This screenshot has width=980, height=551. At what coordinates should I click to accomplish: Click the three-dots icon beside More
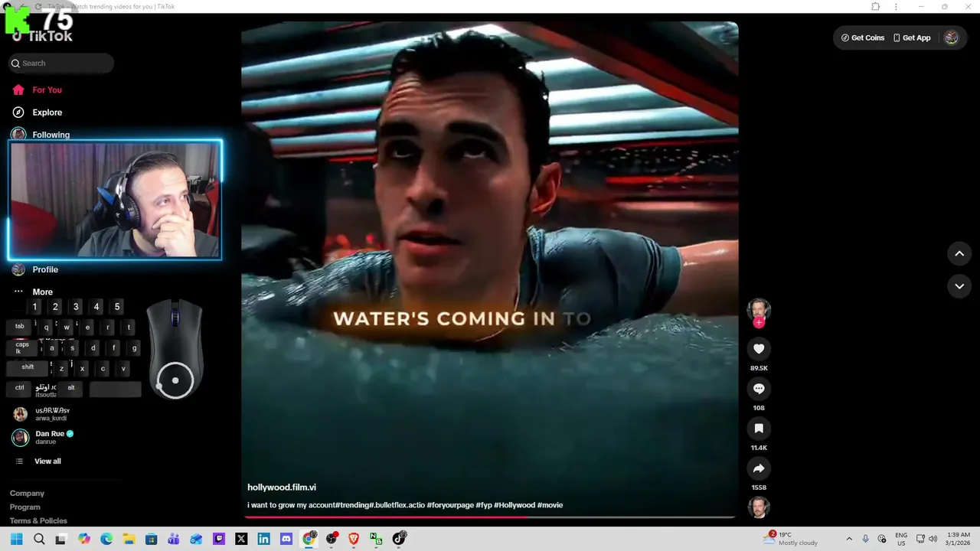point(18,292)
